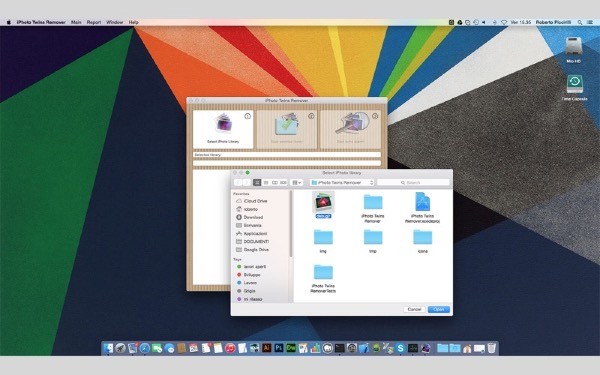Open Launchpad in the Dock
Screen dimensions: 600x375
pyautogui.click(x=121, y=348)
